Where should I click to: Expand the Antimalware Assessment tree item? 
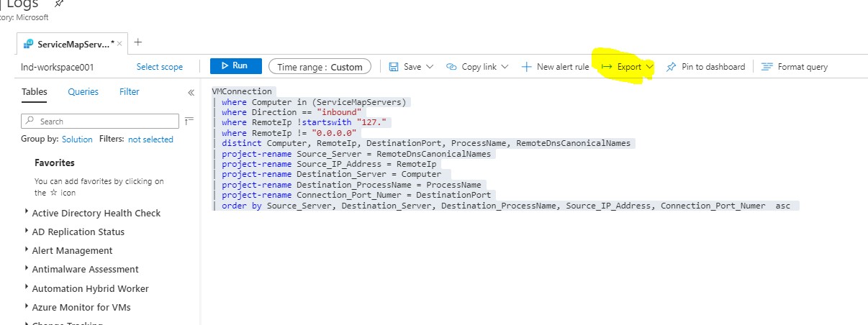pos(27,268)
